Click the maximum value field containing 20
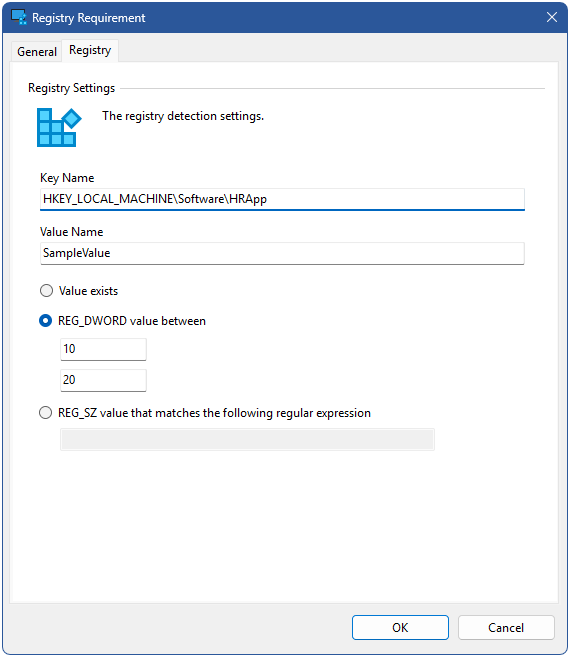This screenshot has height=657, width=570. 103,380
